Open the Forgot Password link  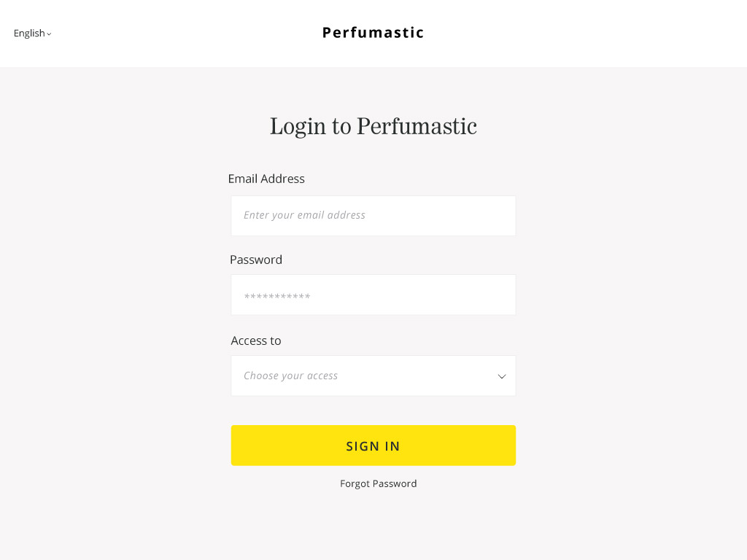pos(378,483)
